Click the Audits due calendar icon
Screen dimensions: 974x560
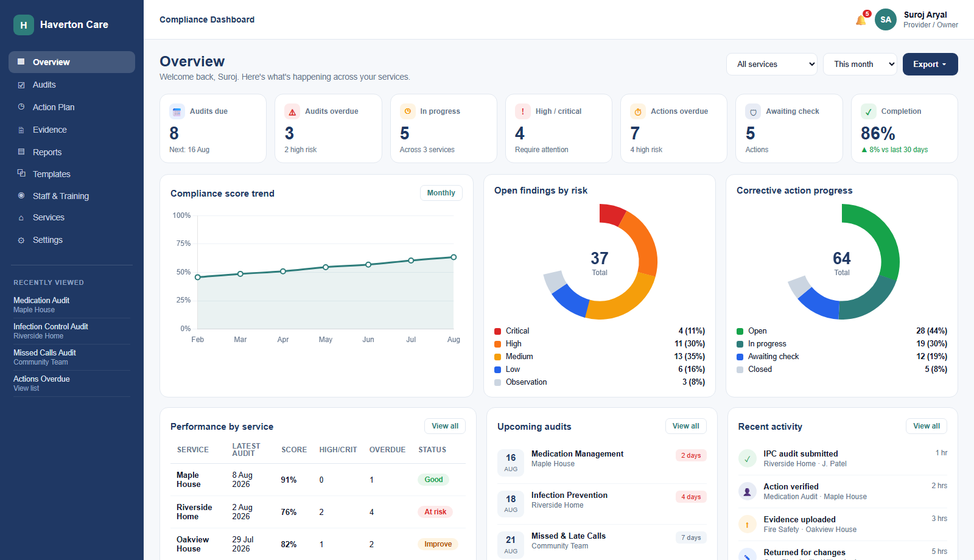click(177, 111)
